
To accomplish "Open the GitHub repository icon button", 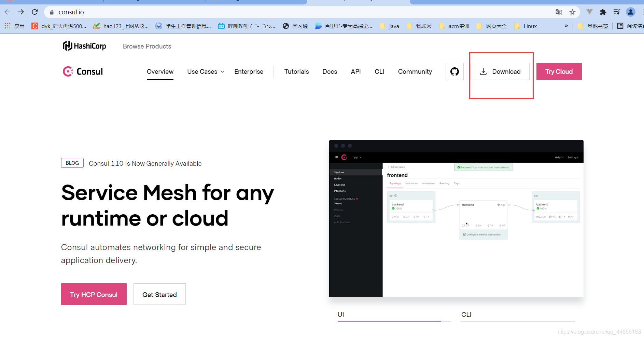I will (454, 71).
